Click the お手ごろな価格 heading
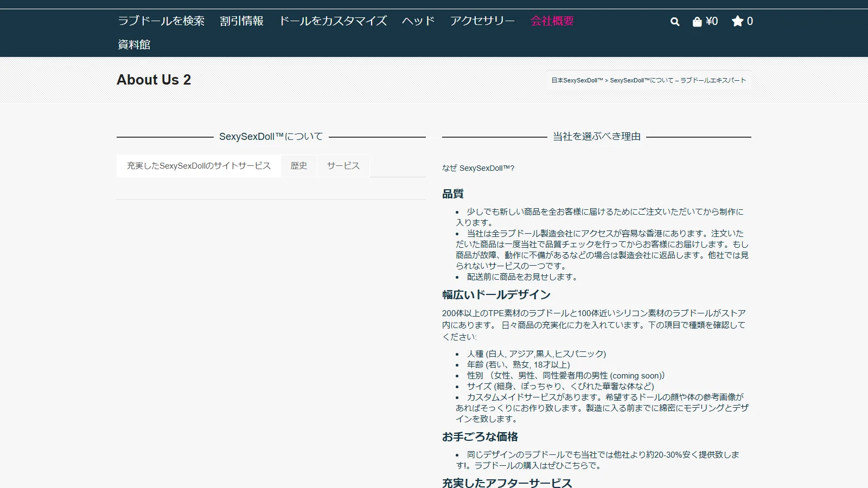This screenshot has height=488, width=868. click(480, 437)
